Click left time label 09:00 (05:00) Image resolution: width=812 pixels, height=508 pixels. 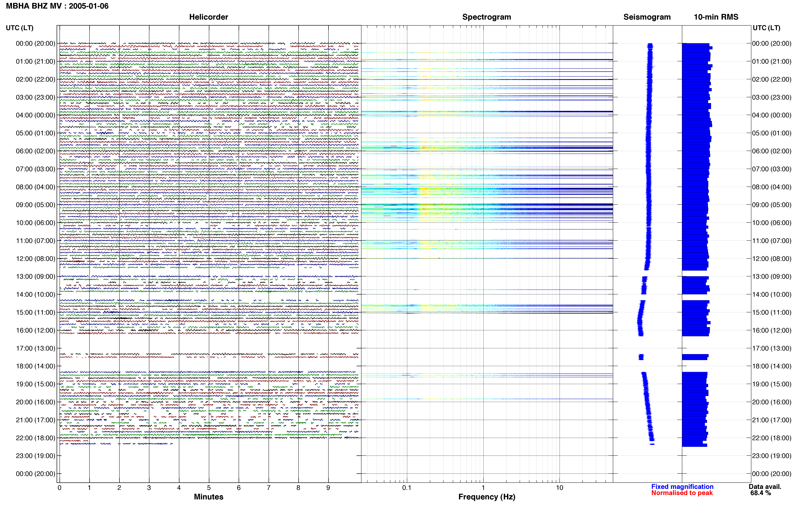click(x=36, y=205)
